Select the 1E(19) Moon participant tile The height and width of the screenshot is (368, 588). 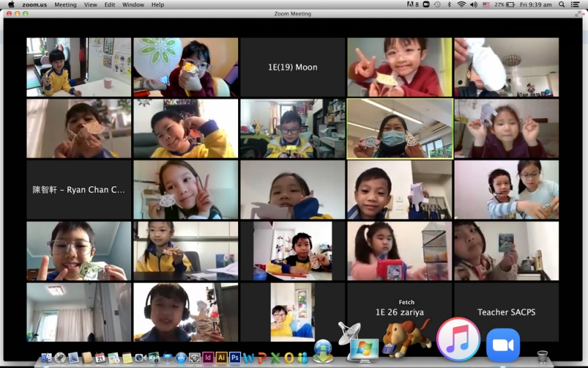point(292,68)
